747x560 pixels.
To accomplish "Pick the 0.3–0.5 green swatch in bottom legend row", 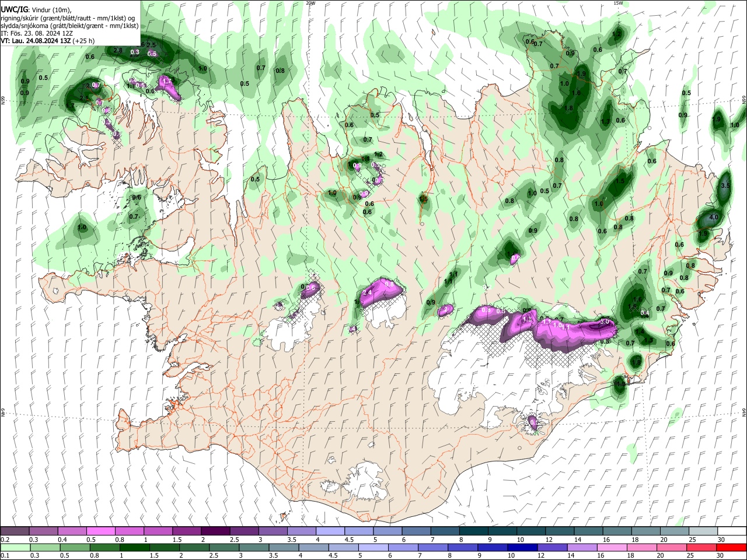I will point(45,547).
